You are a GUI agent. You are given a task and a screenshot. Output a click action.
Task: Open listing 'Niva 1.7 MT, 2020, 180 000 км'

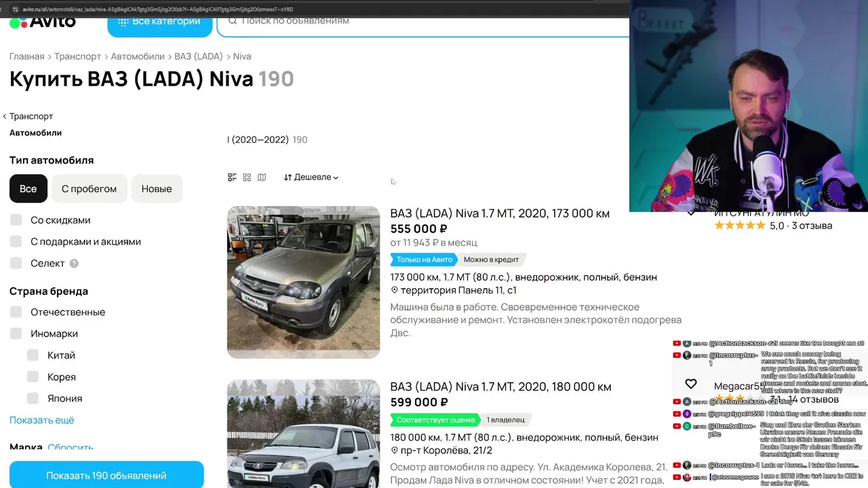tap(500, 387)
